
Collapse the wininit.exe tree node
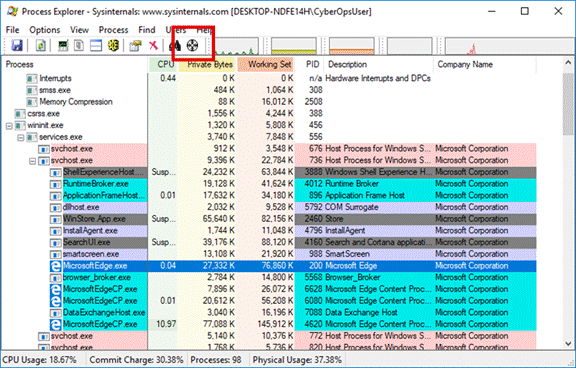click(9, 126)
